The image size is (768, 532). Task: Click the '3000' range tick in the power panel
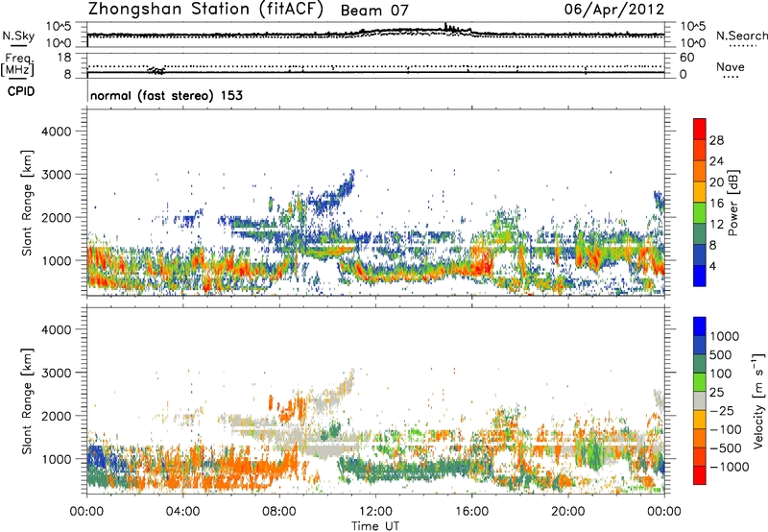[56, 175]
